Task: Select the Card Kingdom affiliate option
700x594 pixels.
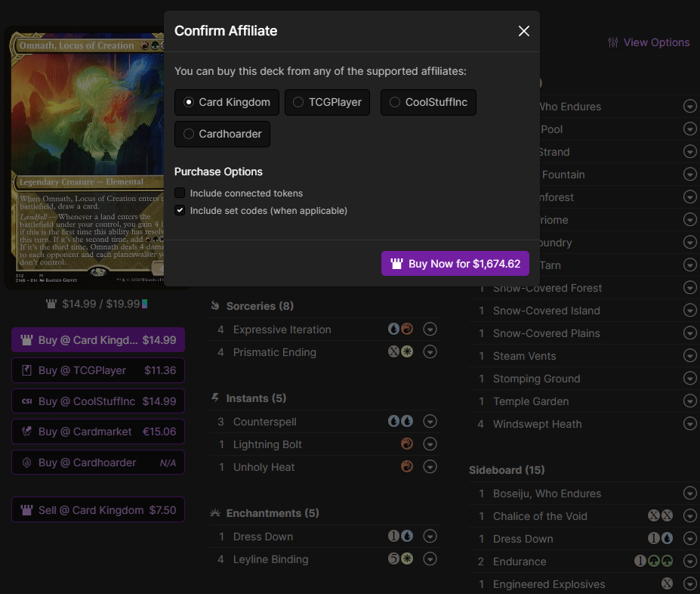Action: (189, 102)
